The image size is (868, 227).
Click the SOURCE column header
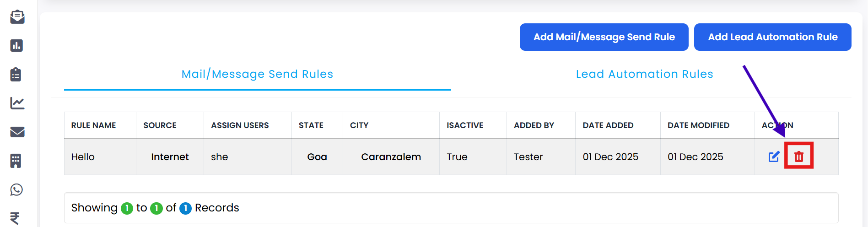pos(160,125)
